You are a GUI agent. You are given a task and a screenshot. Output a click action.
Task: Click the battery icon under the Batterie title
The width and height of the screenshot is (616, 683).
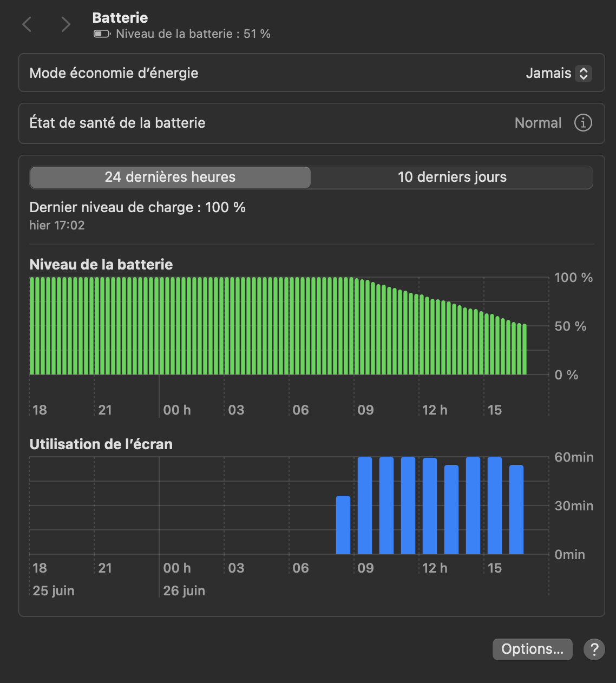(x=102, y=34)
